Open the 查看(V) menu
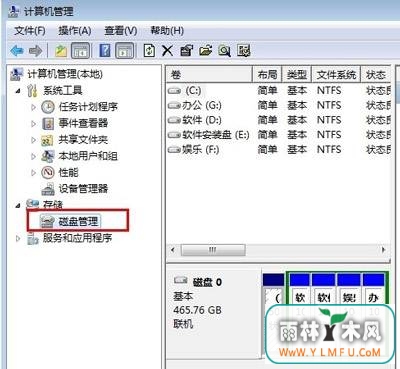Screen dimensions: 400x369 121,31
